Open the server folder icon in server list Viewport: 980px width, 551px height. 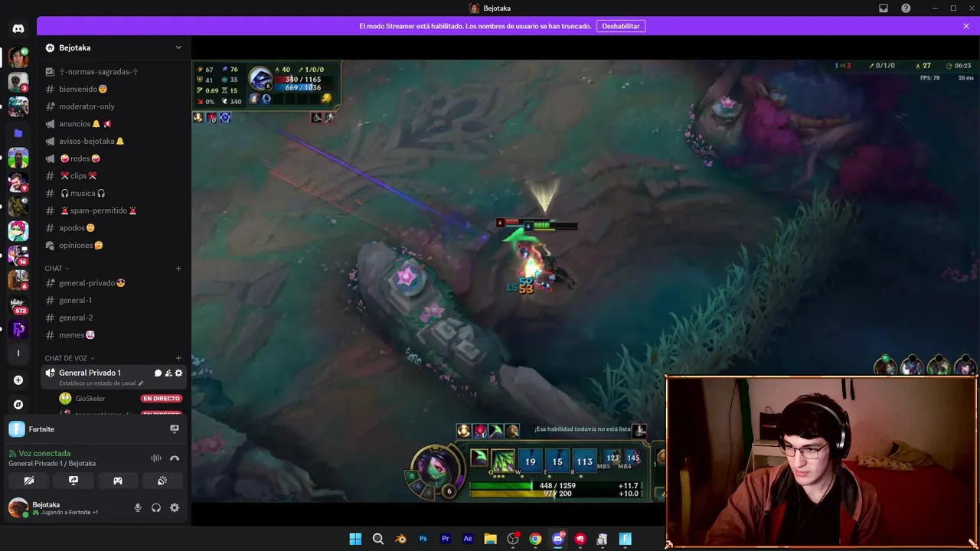tap(18, 133)
